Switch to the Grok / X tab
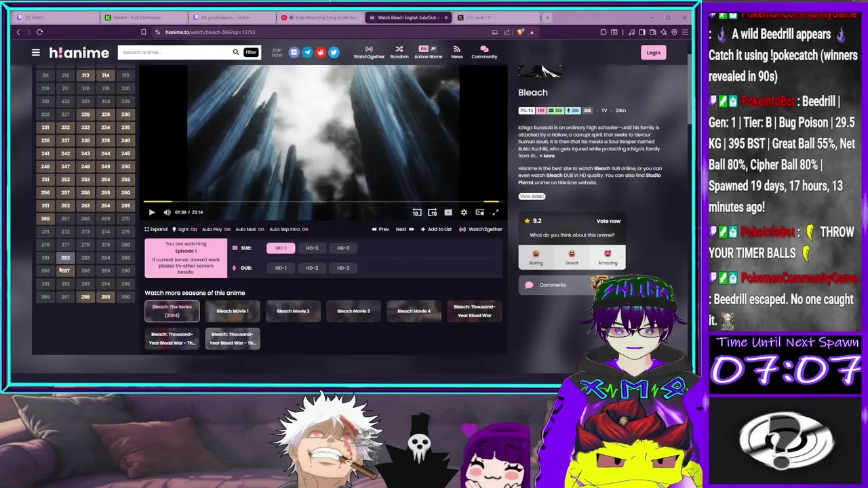Viewport: 868px width, 488px height. click(495, 17)
